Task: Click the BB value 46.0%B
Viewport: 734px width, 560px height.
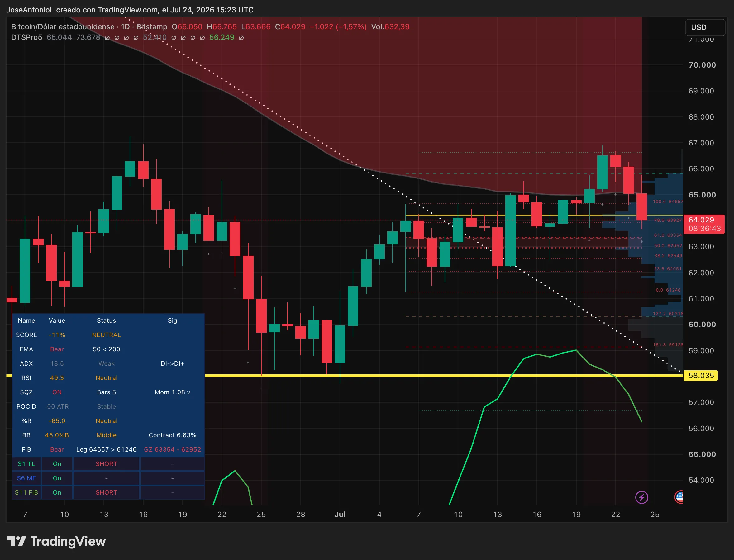Action: click(57, 435)
